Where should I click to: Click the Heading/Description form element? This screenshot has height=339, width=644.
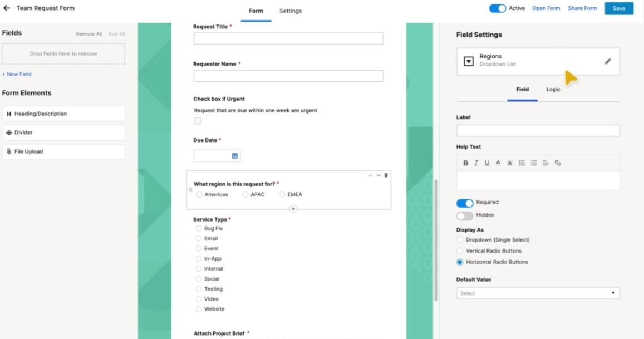[x=63, y=114]
